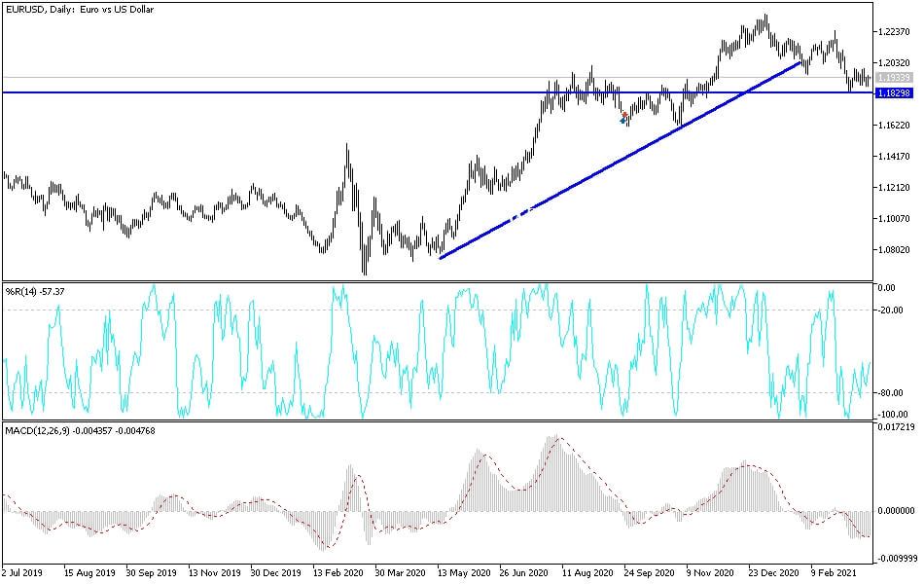Click the 0.000000 level label in MACD panel
Viewport: 924px width, 584px height.
point(895,511)
